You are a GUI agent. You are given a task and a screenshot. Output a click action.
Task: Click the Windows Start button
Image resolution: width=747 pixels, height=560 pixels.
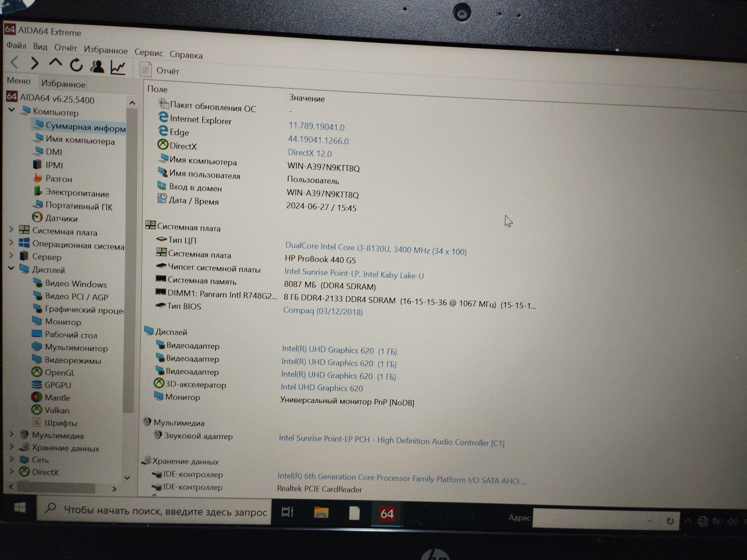[x=19, y=507]
